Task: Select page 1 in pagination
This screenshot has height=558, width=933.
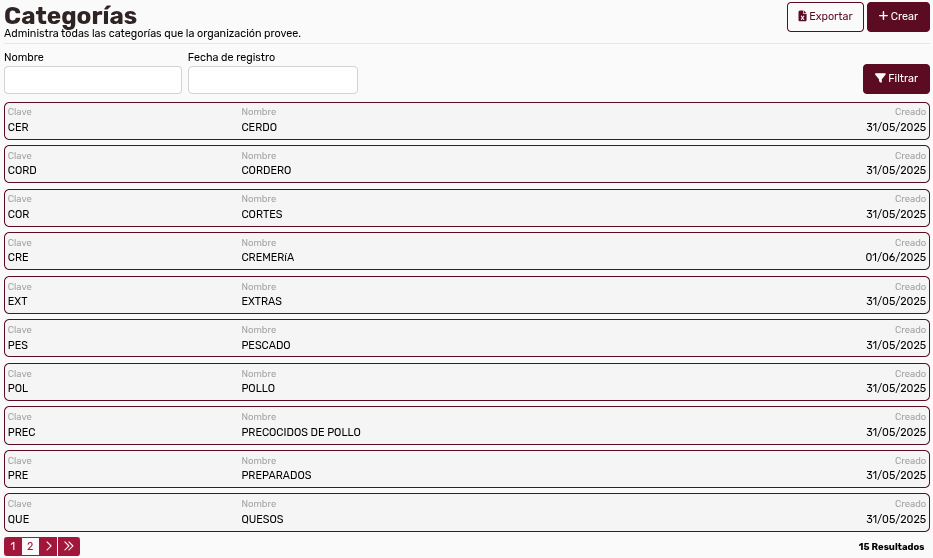Action: (x=13, y=546)
